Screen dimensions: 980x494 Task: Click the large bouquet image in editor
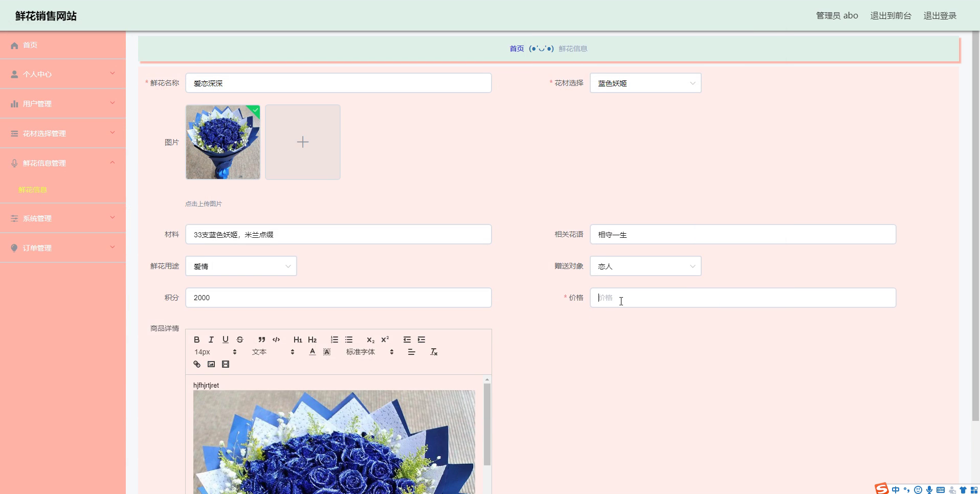(334, 442)
